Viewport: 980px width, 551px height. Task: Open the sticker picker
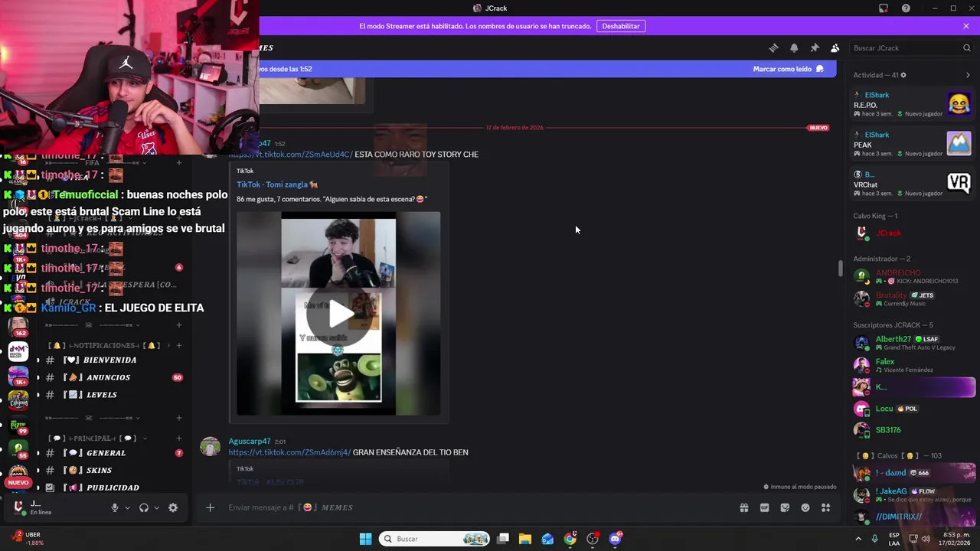(x=785, y=507)
